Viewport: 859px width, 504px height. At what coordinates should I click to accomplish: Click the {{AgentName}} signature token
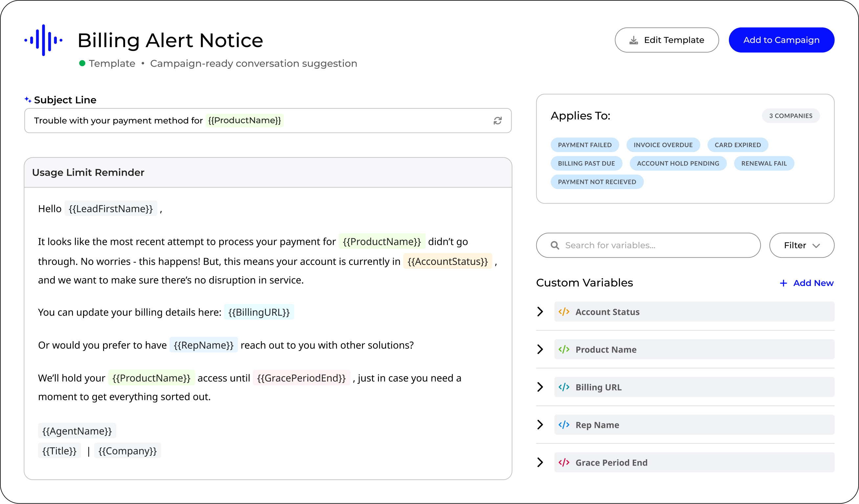(77, 431)
